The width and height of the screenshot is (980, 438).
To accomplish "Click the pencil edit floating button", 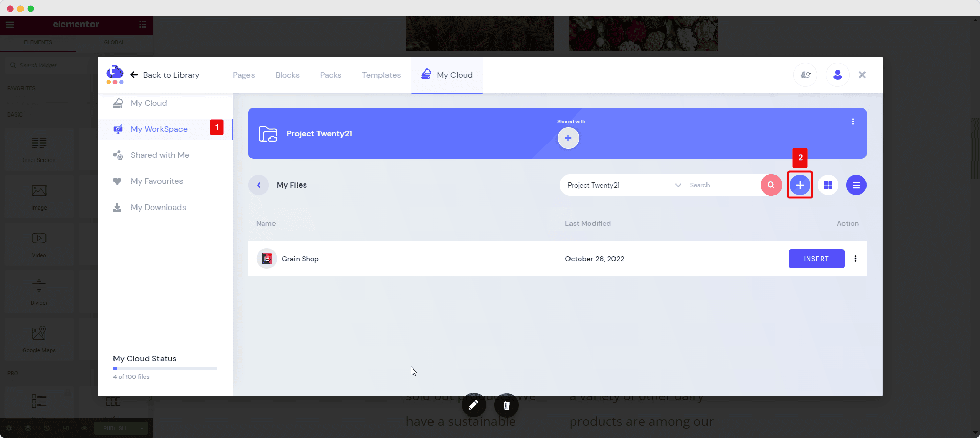I will click(x=473, y=405).
